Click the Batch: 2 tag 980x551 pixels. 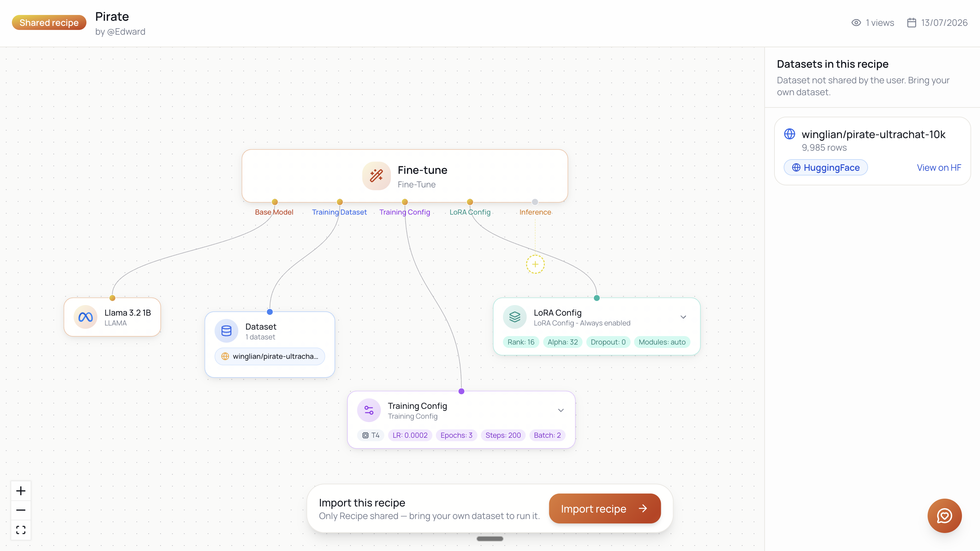tap(547, 435)
